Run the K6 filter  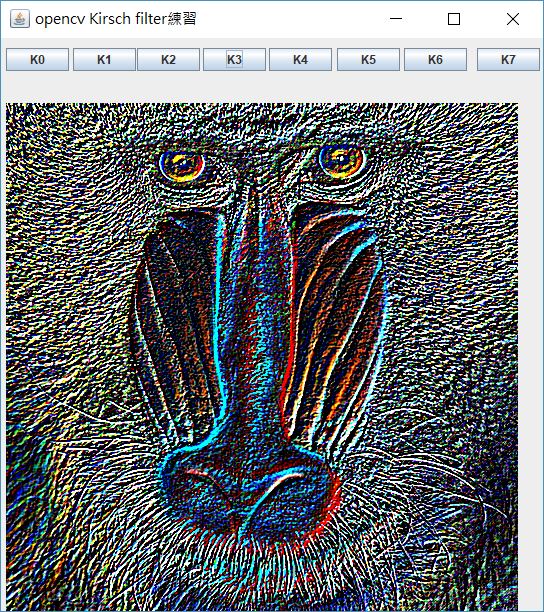pyautogui.click(x=436, y=59)
